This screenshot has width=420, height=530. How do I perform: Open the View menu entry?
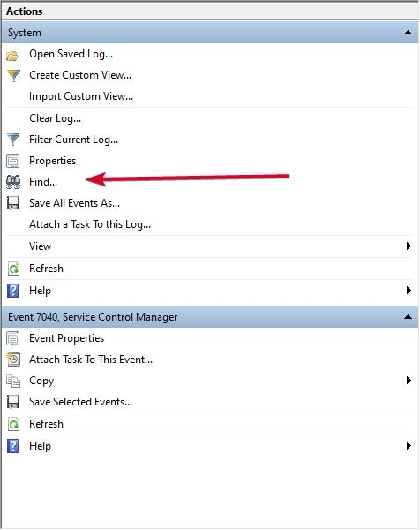pyautogui.click(x=41, y=246)
